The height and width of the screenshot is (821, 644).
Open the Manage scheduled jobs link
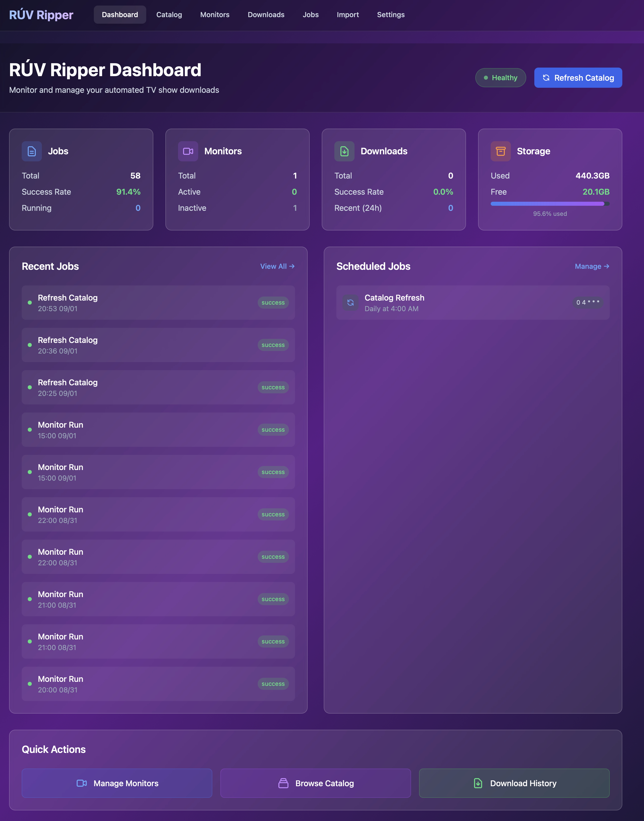point(592,266)
